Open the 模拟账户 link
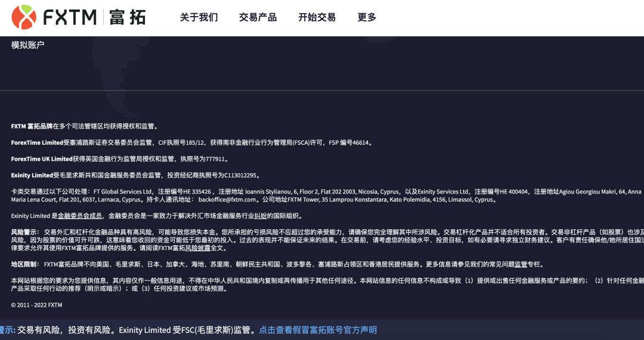 click(x=27, y=45)
